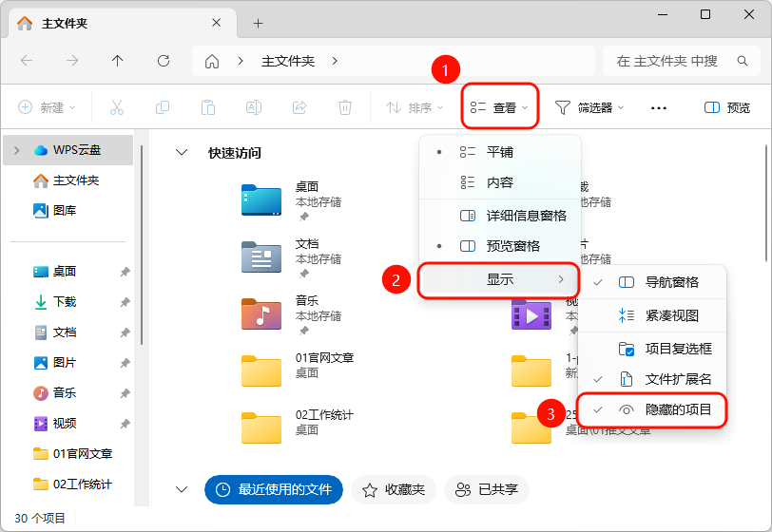Image resolution: width=772 pixels, height=532 pixels.
Task: Refresh the current folder view
Action: pyautogui.click(x=164, y=61)
